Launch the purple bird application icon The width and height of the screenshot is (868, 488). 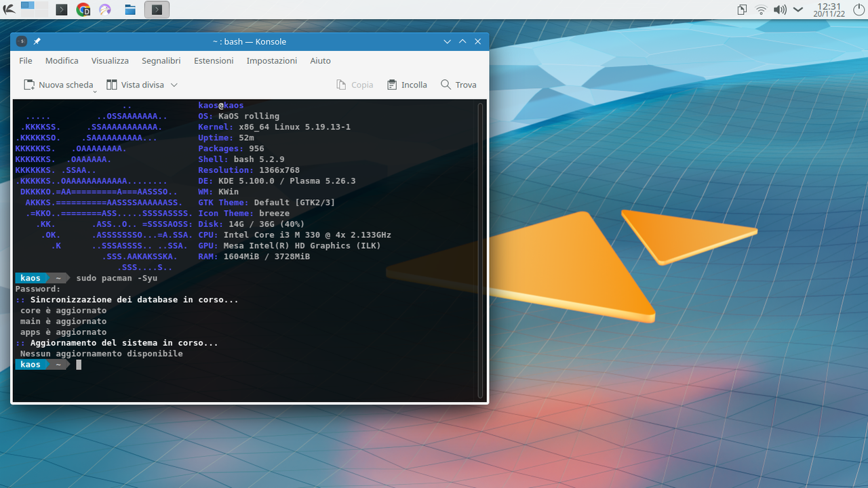pos(105,9)
